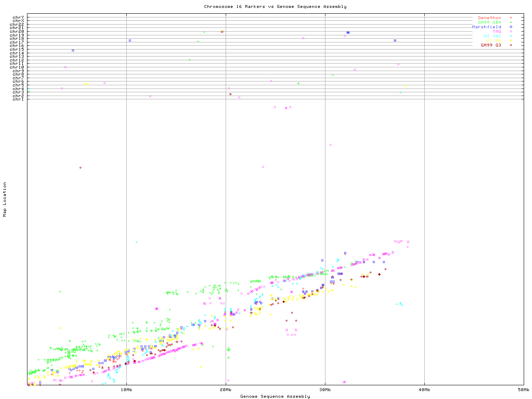Select the Marshfield legend label
Image resolution: width=532 pixels, height=399 pixels.
[486, 27]
